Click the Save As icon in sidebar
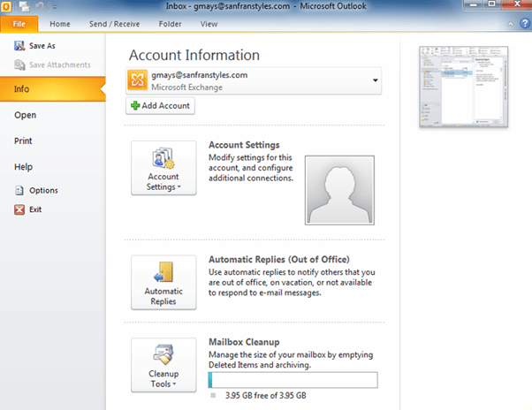Screen dimensions: 532x410 point(20,45)
